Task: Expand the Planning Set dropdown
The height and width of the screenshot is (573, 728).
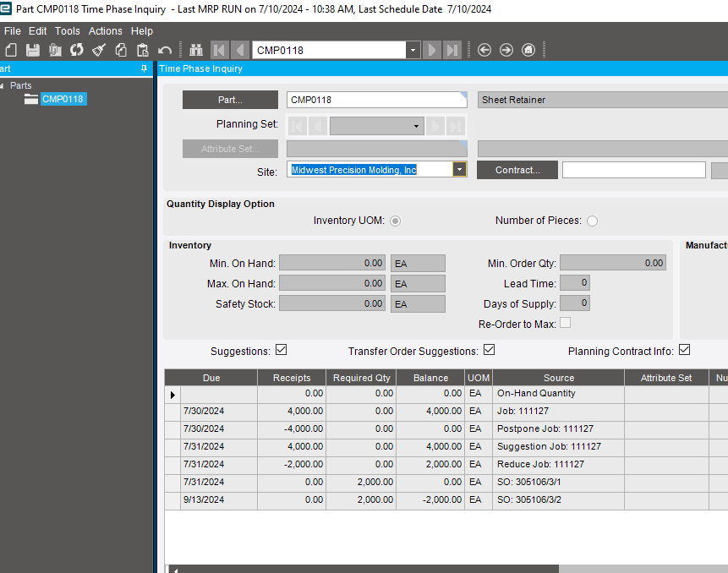Action: (417, 126)
